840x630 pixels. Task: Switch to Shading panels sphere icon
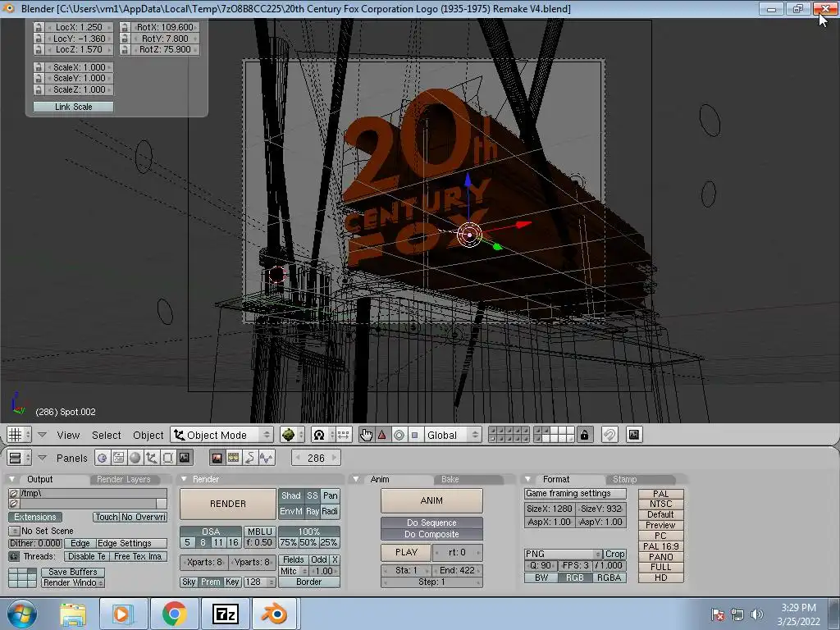pos(135,458)
